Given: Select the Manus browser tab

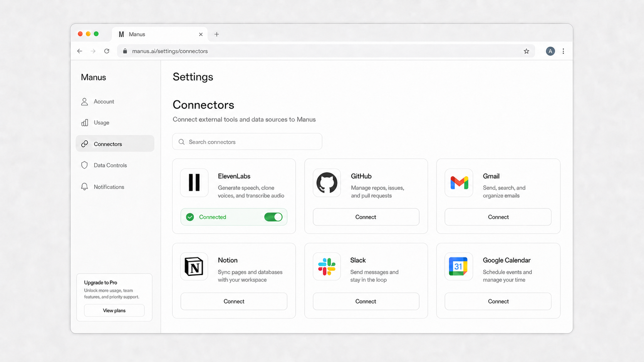Looking at the screenshot, I should (160, 34).
